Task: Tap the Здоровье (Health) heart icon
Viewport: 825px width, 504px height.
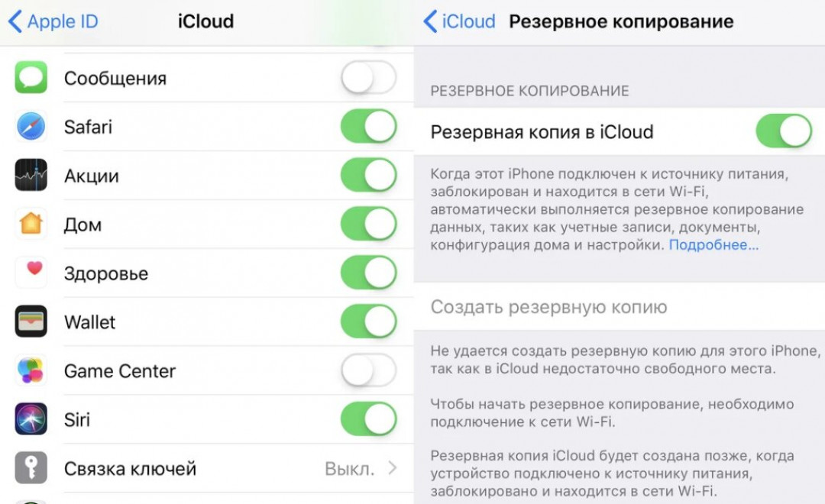Action: [x=31, y=273]
